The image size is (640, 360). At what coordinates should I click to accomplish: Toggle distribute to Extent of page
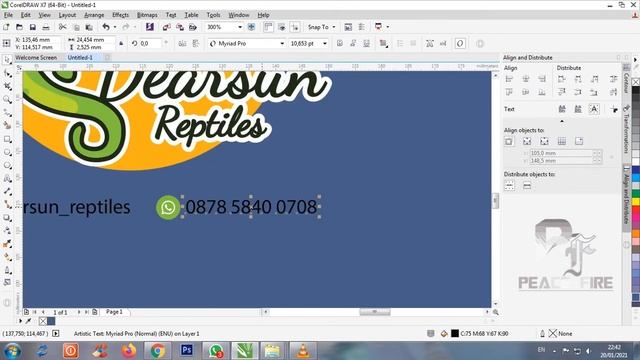pos(527,186)
